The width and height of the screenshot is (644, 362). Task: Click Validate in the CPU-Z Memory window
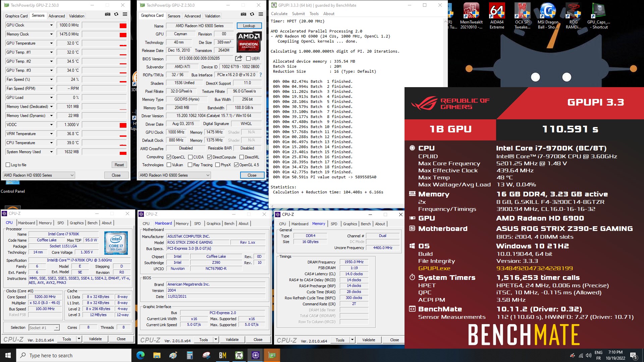click(x=369, y=340)
